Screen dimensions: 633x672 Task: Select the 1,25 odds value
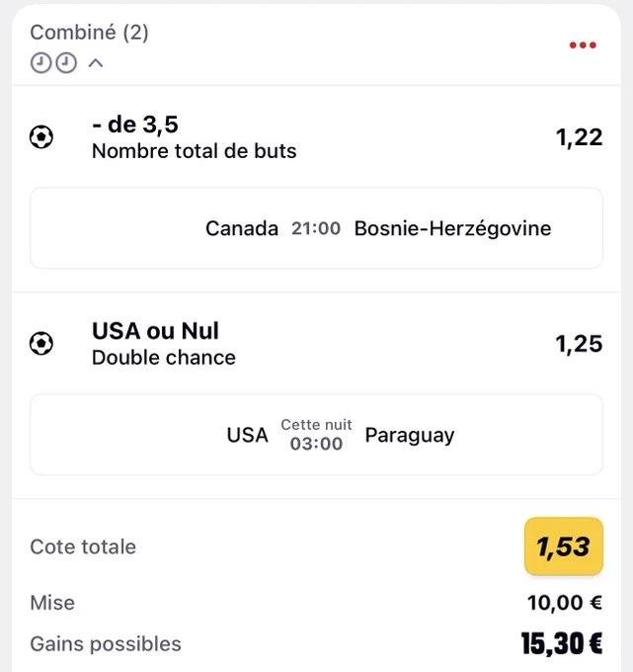579,344
